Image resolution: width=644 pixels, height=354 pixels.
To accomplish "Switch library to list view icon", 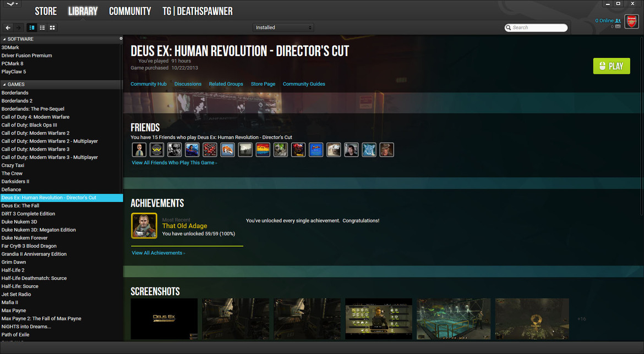I will [x=42, y=27].
